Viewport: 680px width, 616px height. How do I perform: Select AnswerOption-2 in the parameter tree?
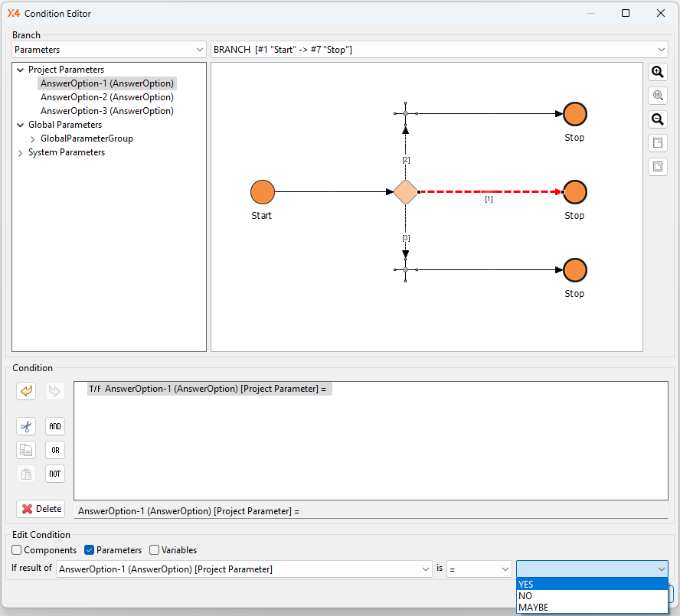coord(106,97)
